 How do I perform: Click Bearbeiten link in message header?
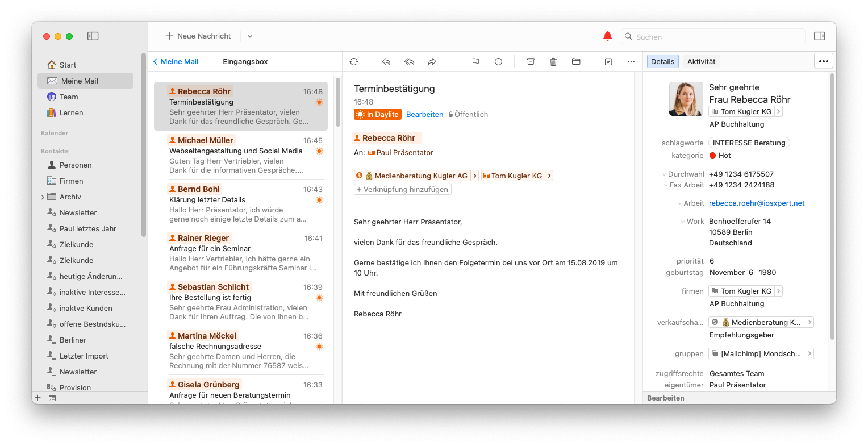[424, 114]
